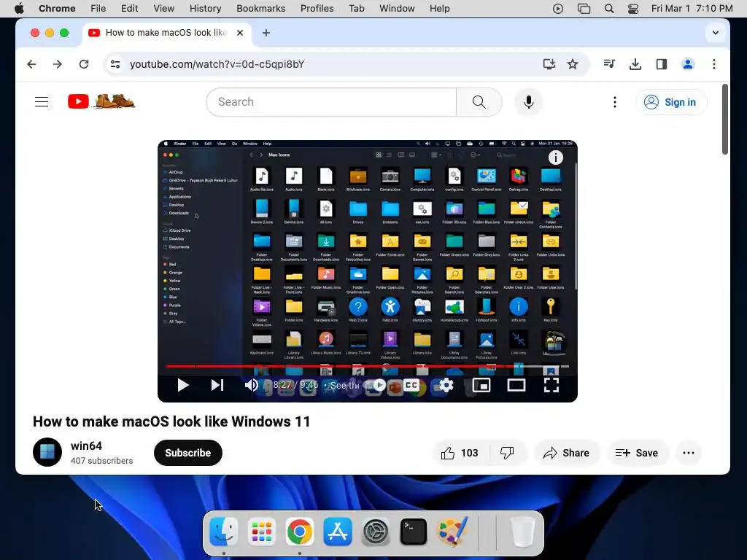Open Chrome downloads

coord(635,64)
